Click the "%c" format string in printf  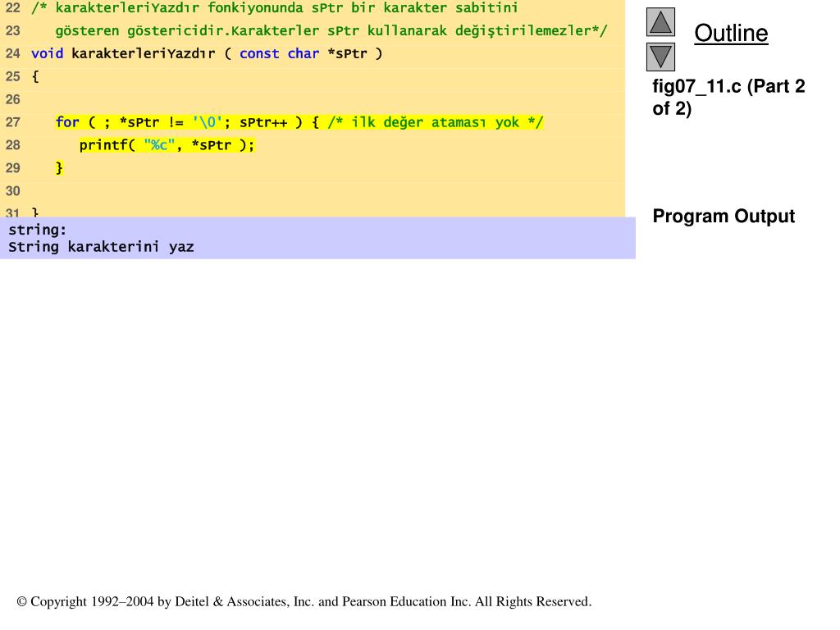pyautogui.click(x=159, y=145)
